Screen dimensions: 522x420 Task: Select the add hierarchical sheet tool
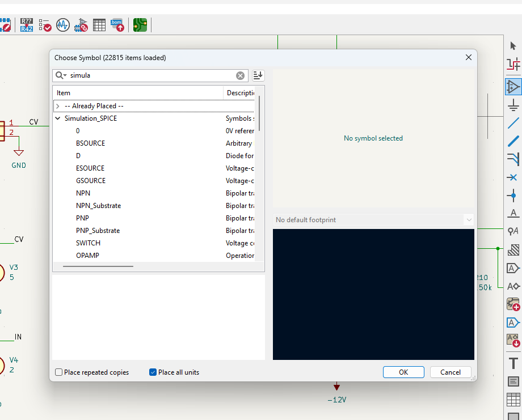pos(513,304)
